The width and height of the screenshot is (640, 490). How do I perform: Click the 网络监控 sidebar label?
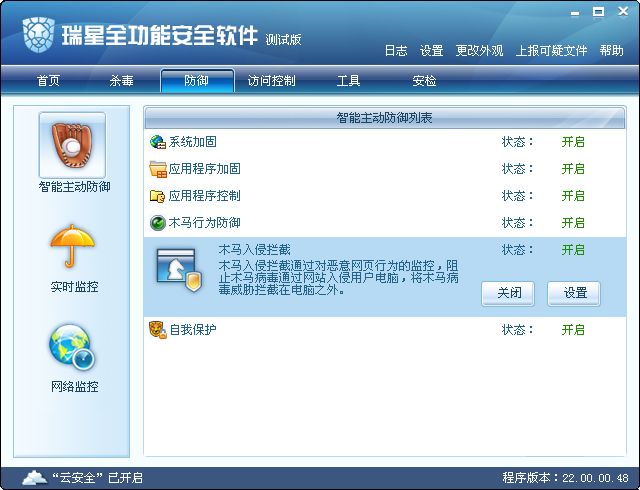(74, 386)
